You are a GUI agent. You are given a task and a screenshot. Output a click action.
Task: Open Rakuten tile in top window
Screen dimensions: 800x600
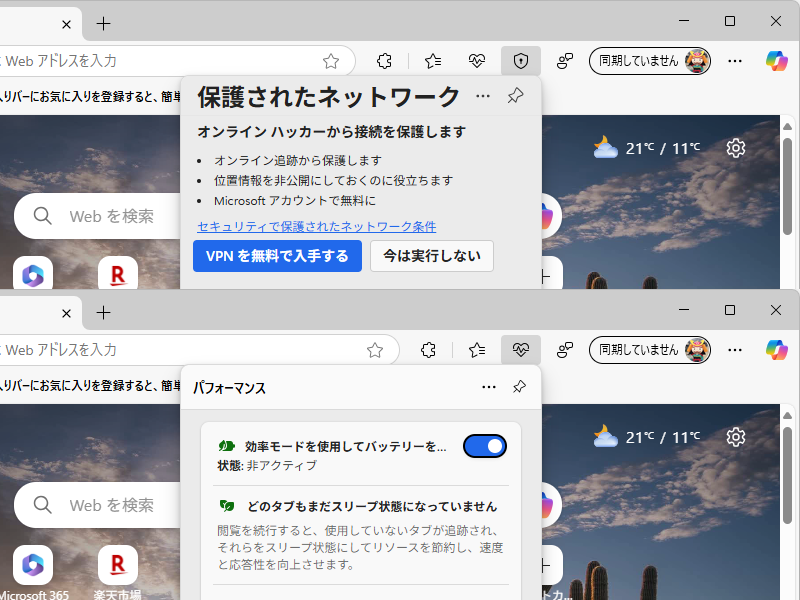pos(118,273)
